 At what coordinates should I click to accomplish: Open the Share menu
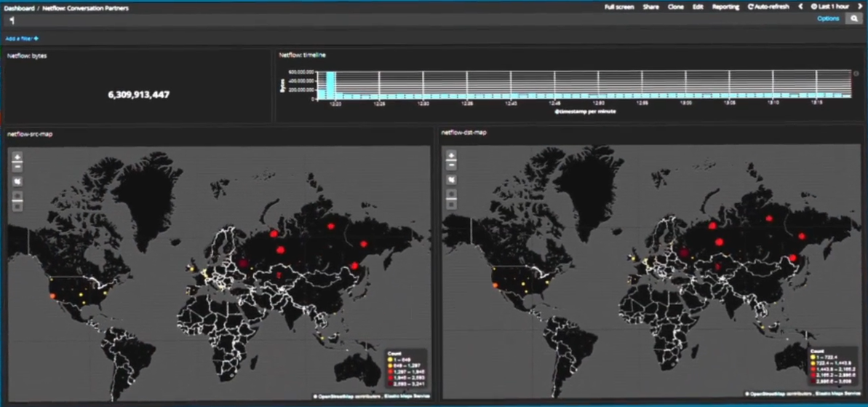coord(650,7)
